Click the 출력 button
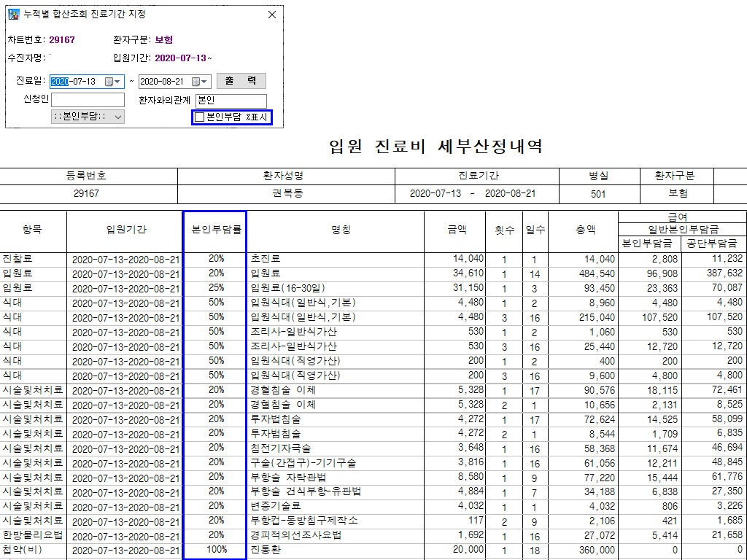The width and height of the screenshot is (747, 560). (x=241, y=81)
